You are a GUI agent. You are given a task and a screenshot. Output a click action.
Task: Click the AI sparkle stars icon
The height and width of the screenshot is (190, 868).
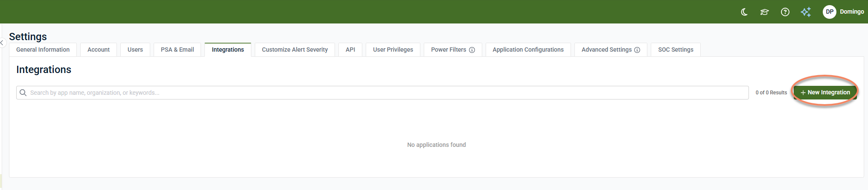tap(806, 12)
